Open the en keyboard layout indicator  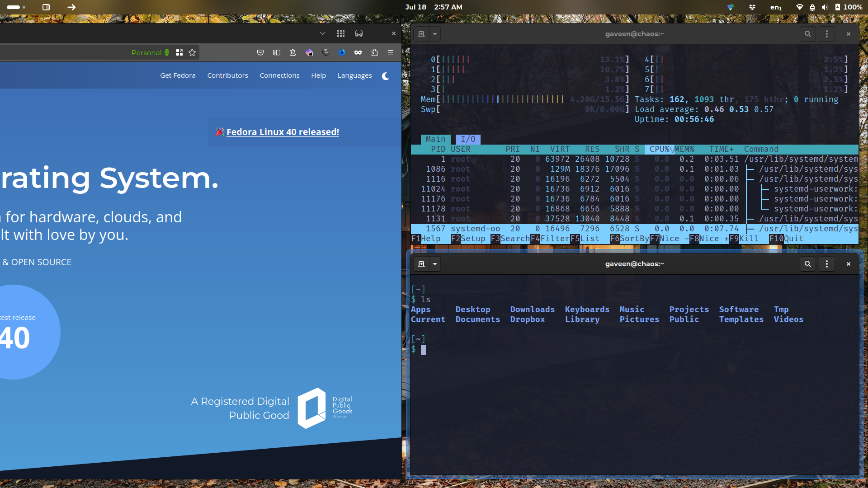[776, 7]
